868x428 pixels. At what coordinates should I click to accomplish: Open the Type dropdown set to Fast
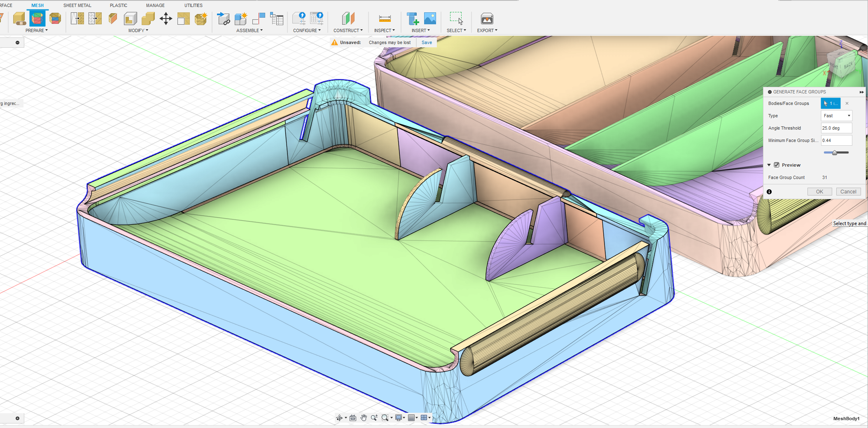tap(836, 116)
